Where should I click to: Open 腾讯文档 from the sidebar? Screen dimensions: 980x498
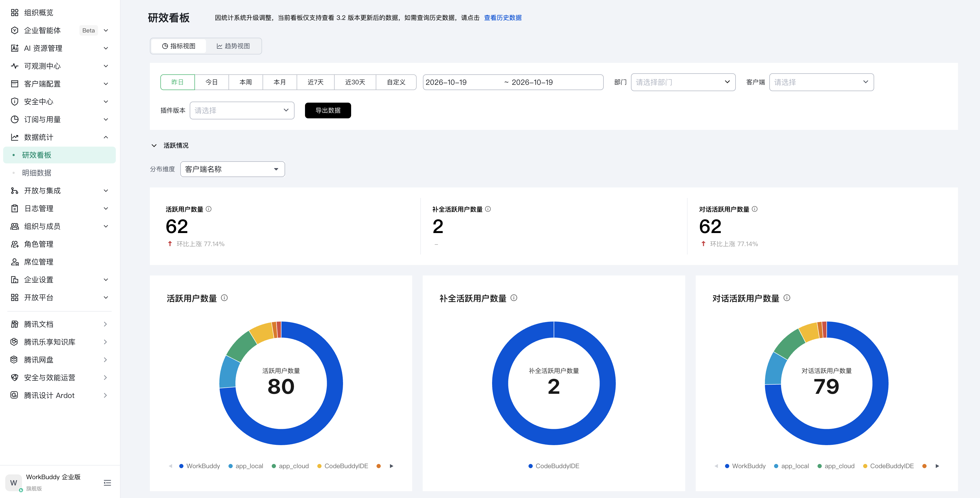pos(59,324)
